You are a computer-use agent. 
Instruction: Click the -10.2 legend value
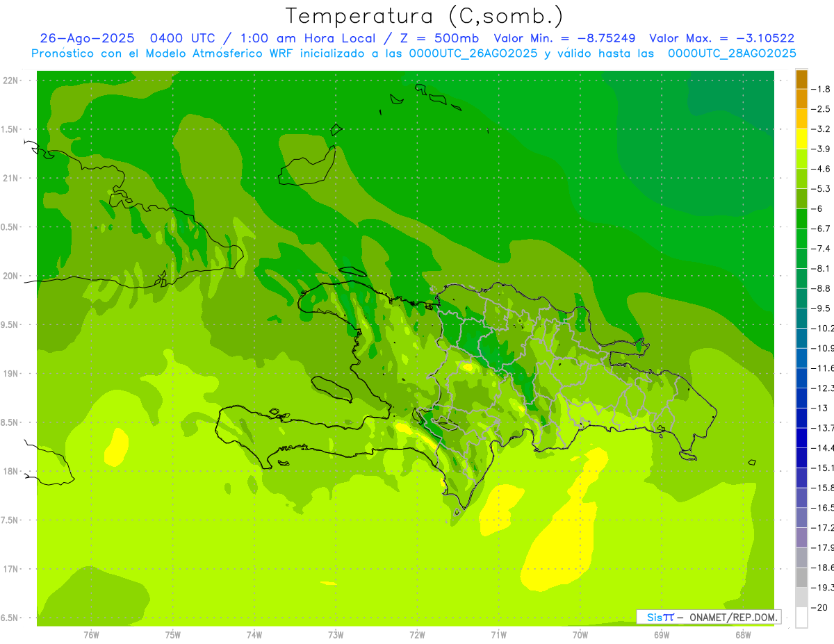824,329
